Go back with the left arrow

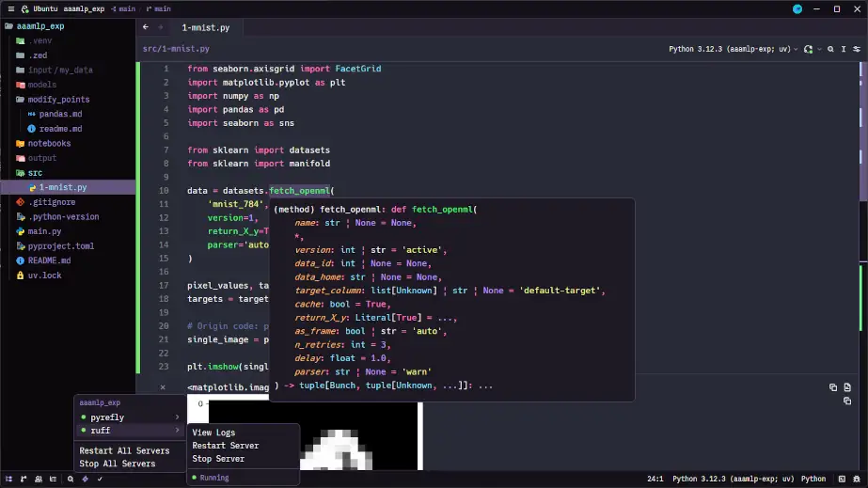(146, 27)
